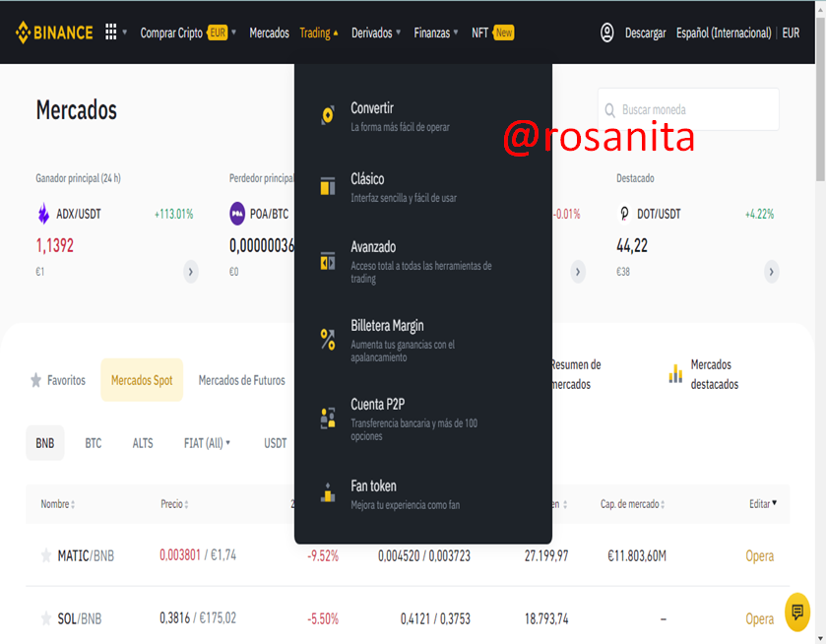Select Avanzado from Trading menu

tap(423, 262)
